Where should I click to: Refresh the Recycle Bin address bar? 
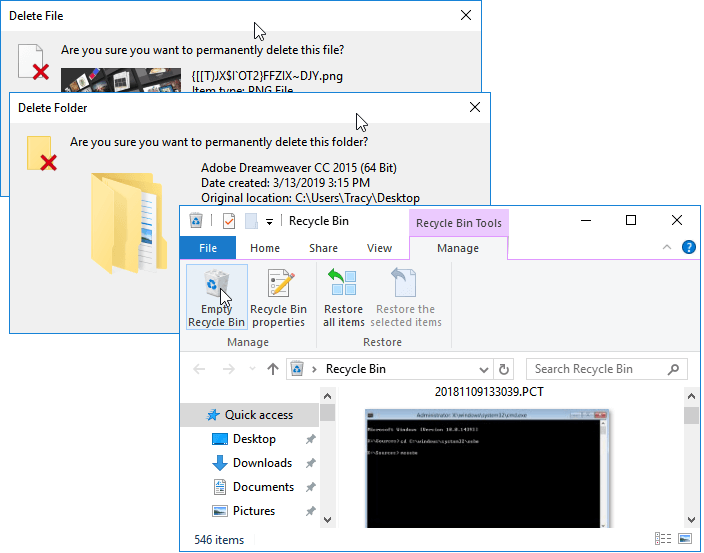point(505,369)
